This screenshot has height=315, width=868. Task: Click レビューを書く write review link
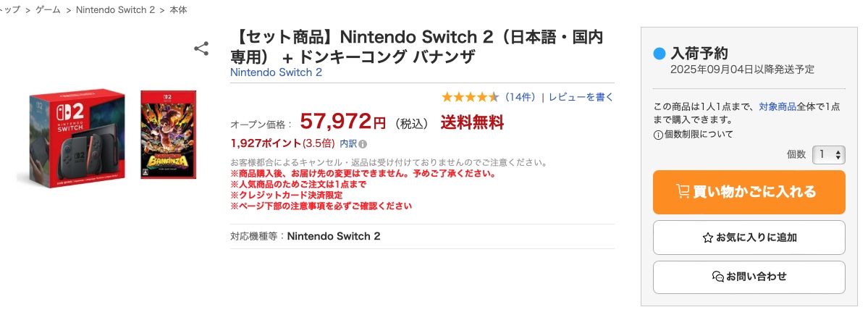(x=581, y=97)
